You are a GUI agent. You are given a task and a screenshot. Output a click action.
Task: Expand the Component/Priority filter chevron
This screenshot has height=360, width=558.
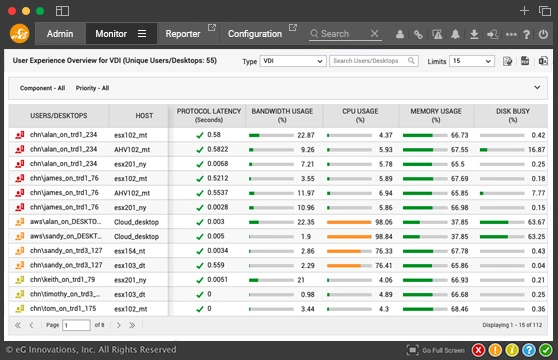click(x=537, y=88)
